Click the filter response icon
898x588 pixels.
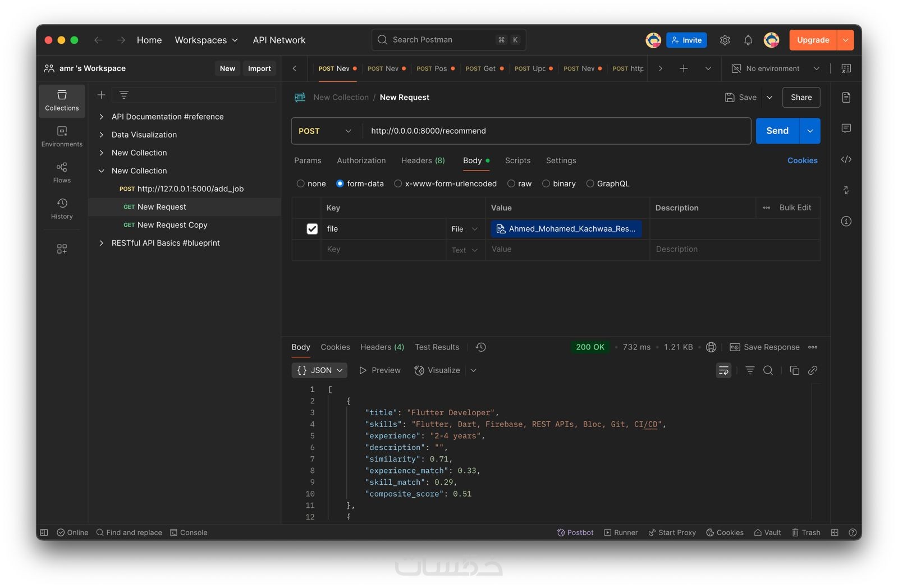pos(750,370)
